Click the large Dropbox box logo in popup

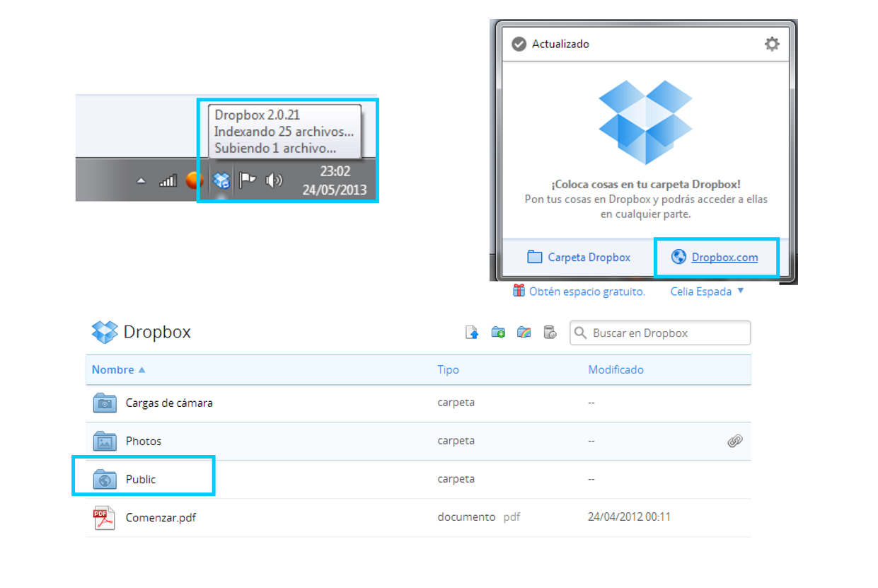(645, 122)
